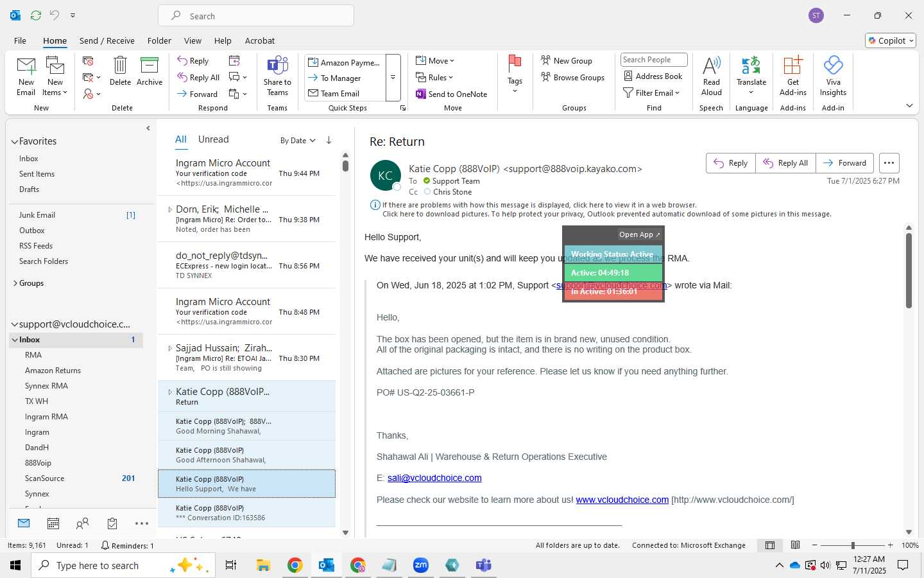This screenshot has width=924, height=578.
Task: Show more navigation options (three dots)
Action: [142, 523]
